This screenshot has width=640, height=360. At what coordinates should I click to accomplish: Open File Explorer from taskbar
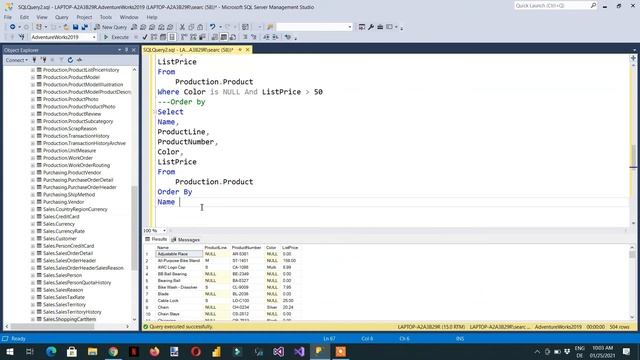pyautogui.click(x=93, y=351)
